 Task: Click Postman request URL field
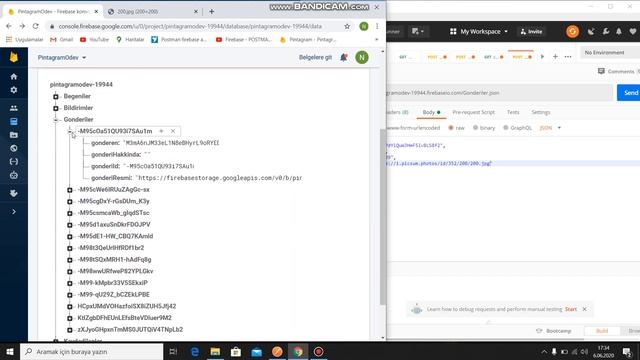click(x=499, y=93)
